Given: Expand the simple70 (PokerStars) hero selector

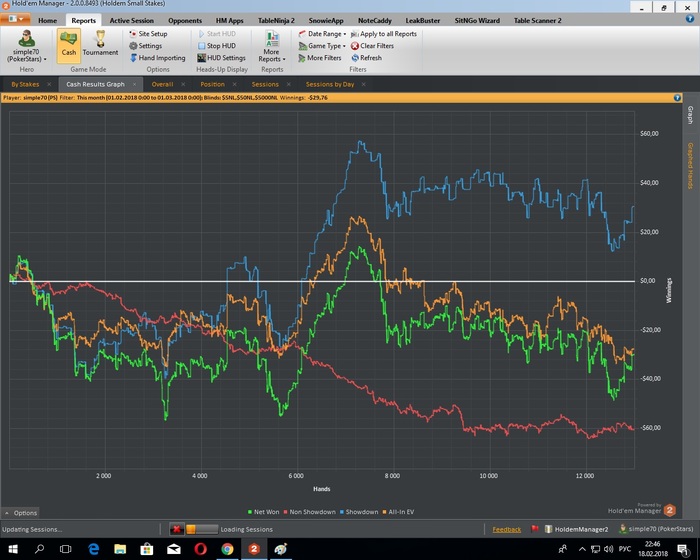Looking at the screenshot, I should tap(26, 46).
